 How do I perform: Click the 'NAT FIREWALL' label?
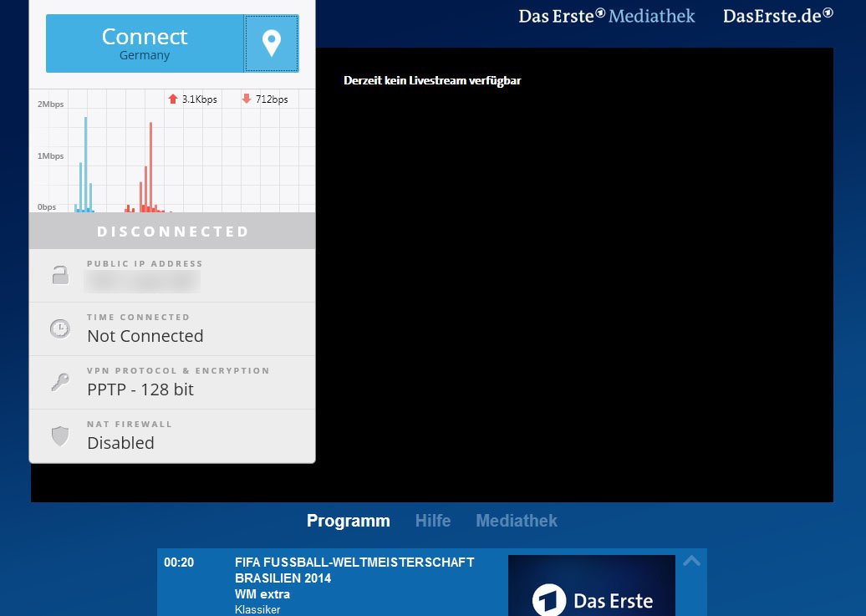[x=130, y=425]
